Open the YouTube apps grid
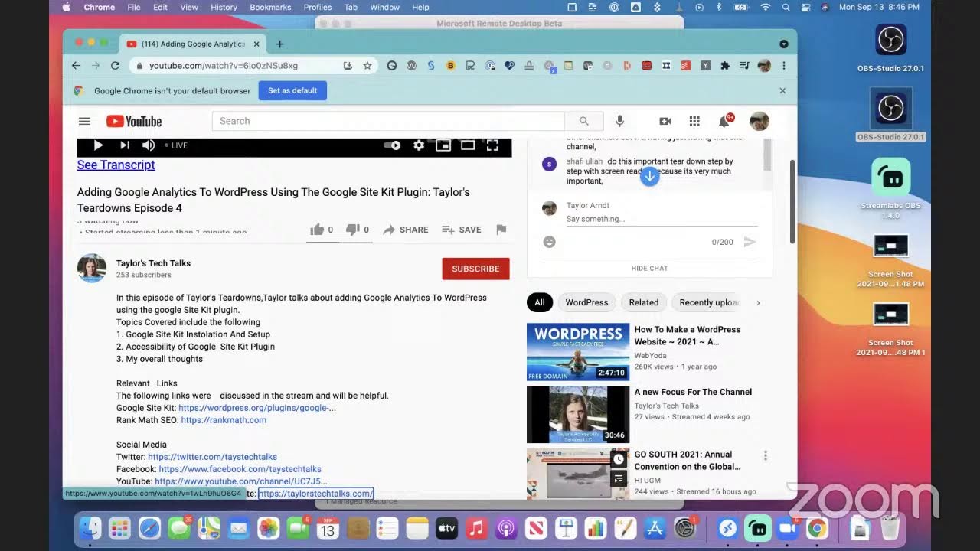This screenshot has height=551, width=980. pos(694,121)
